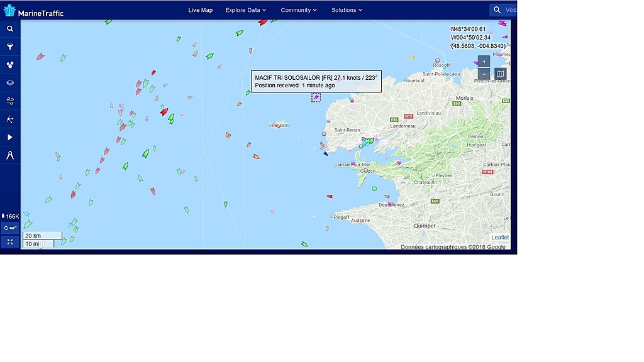Click the coordinates readout N48°34'09.61
This screenshot has height=362, width=644.
(468, 29)
